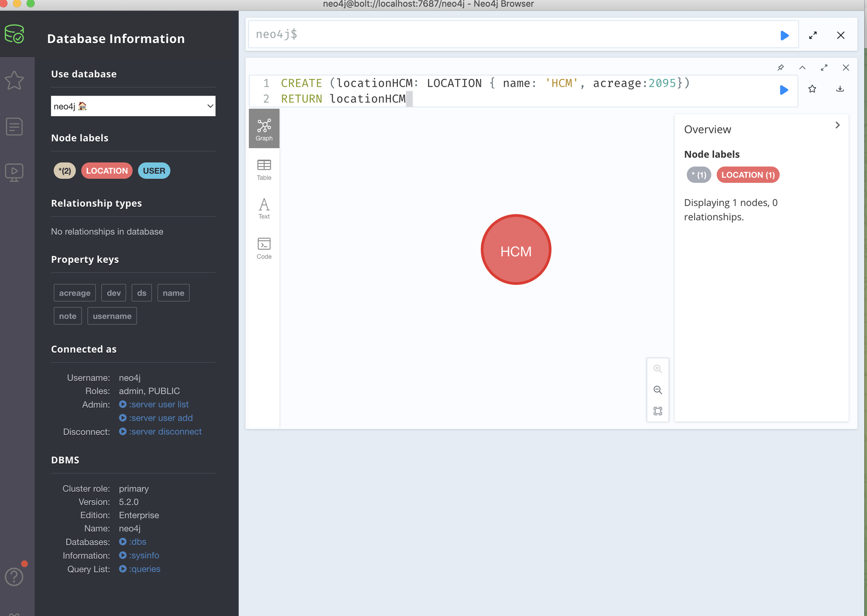867x616 pixels.
Task: Close the CREATE query result frame
Action: [x=845, y=68]
